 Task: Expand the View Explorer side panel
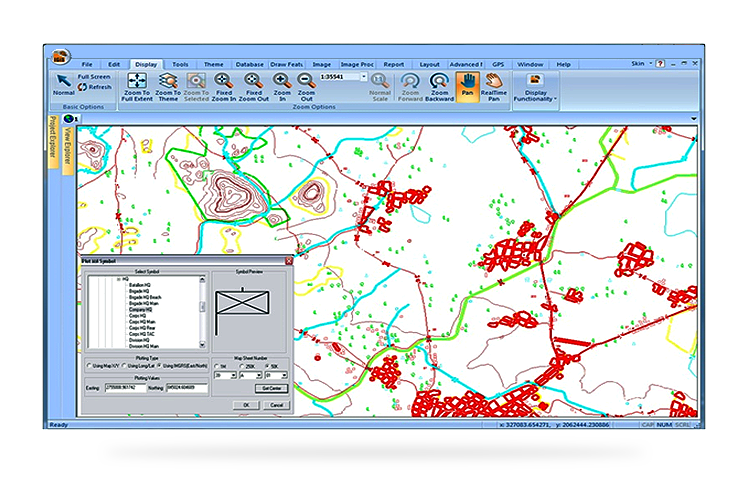(x=67, y=150)
